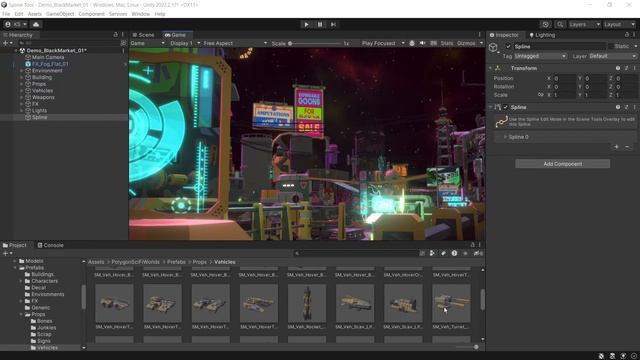Adjust the Project thumbnail size slider

coord(467,347)
